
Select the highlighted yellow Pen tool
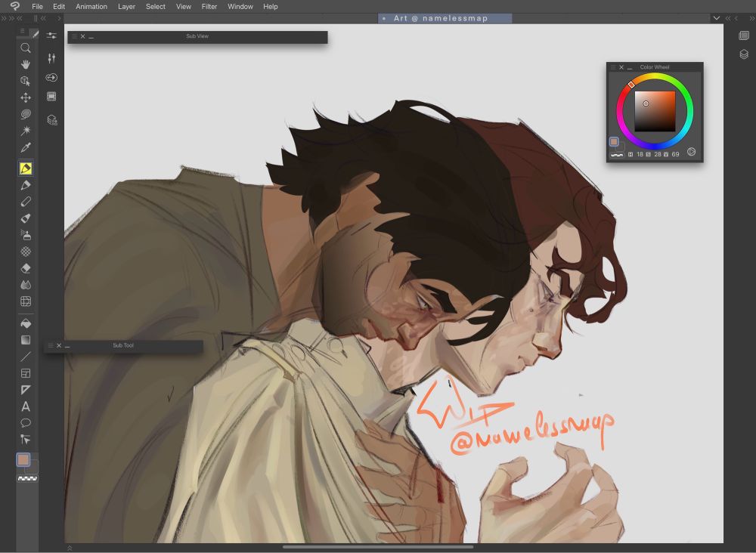26,168
